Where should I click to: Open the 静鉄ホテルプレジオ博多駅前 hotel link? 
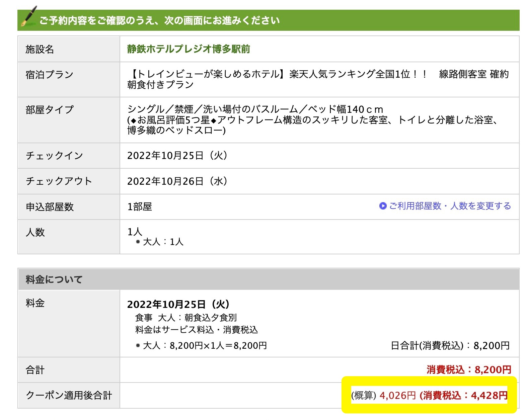point(189,49)
